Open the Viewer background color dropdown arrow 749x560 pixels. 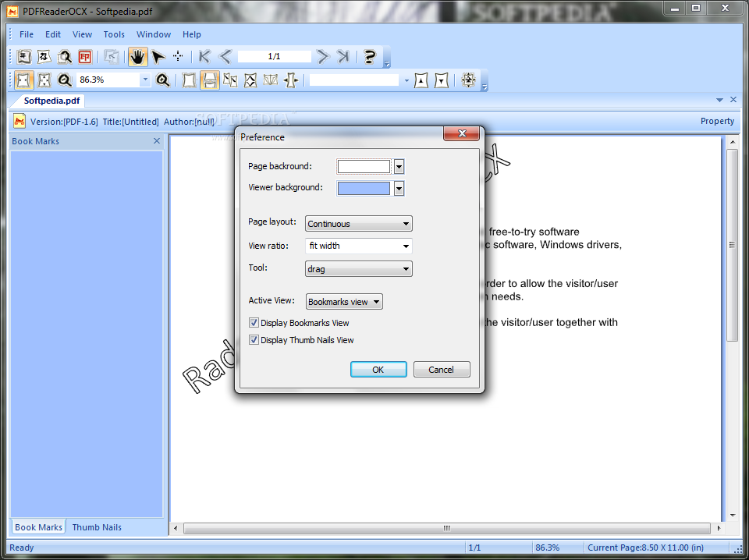point(399,189)
